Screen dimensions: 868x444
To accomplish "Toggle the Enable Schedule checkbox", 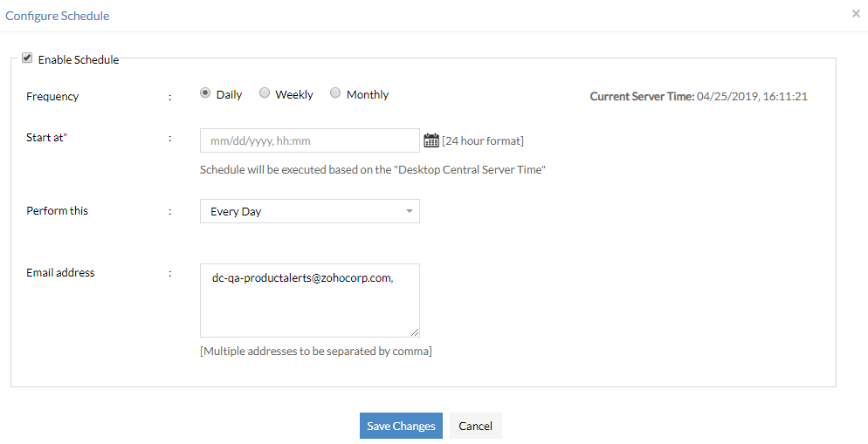I will tap(27, 58).
